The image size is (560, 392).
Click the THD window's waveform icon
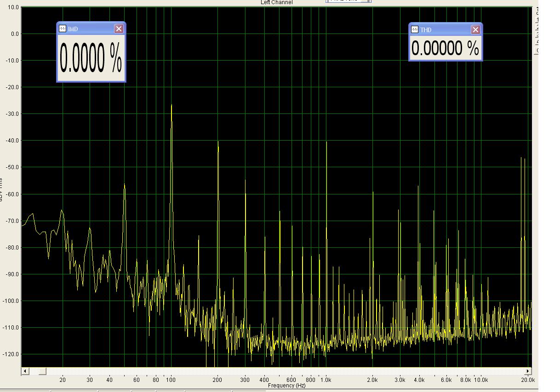(415, 30)
